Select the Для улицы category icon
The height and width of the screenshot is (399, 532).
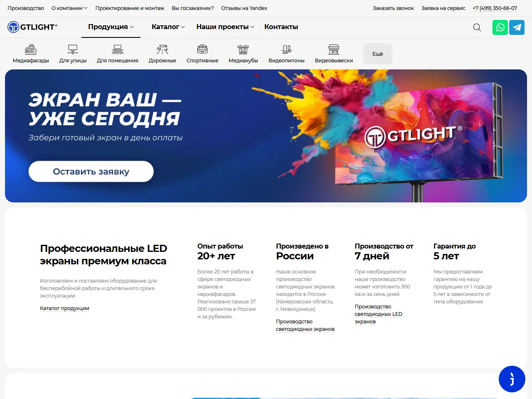73,49
